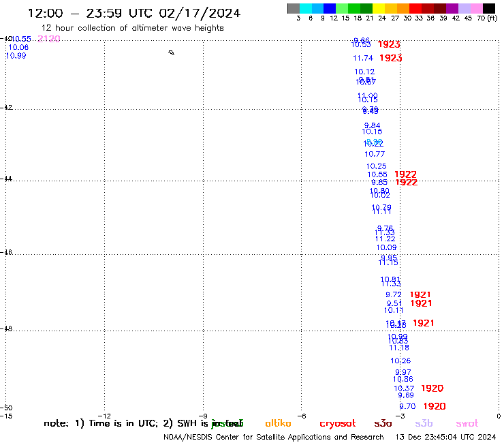Click the '10.25' wave height value
The image size is (504, 443).
[377, 166]
